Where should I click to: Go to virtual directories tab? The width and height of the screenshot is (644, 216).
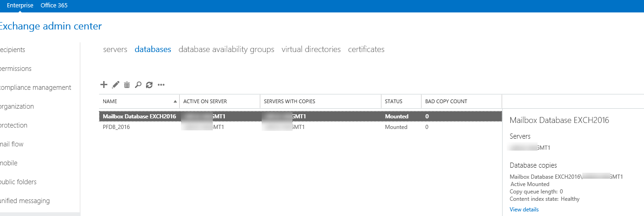tap(311, 49)
